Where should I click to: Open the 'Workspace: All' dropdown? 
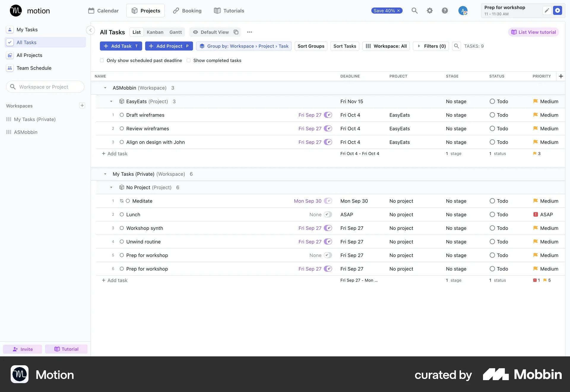pyautogui.click(x=386, y=46)
